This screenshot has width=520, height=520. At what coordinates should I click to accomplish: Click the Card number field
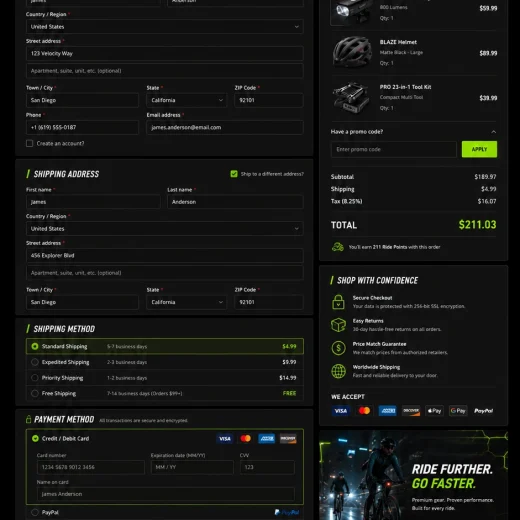[91, 467]
